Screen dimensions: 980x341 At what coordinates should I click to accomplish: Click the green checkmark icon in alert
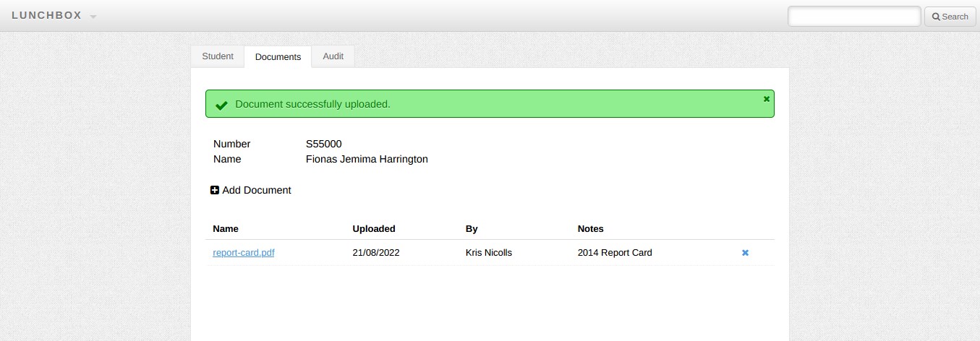pyautogui.click(x=222, y=105)
